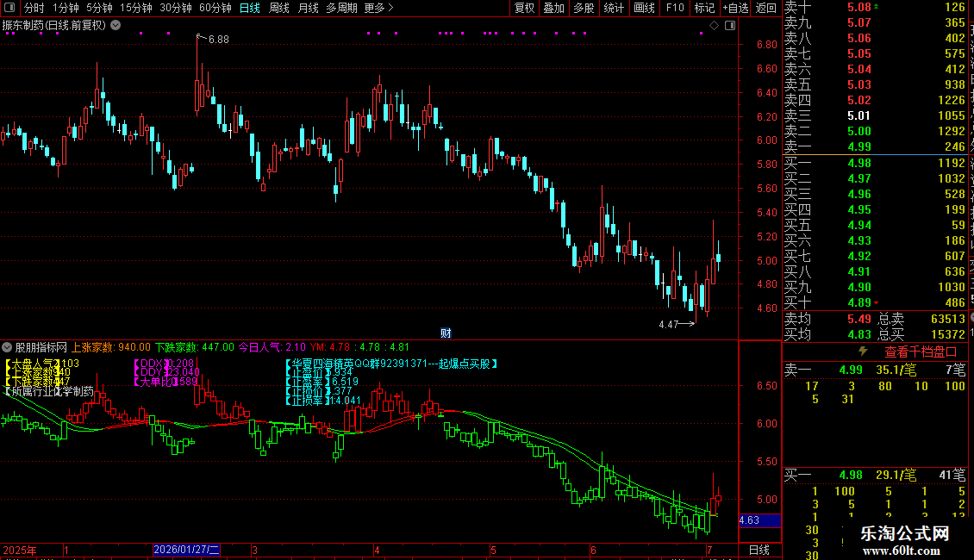Open the 统计 statistics button
The height and width of the screenshot is (560, 974).
tap(614, 8)
